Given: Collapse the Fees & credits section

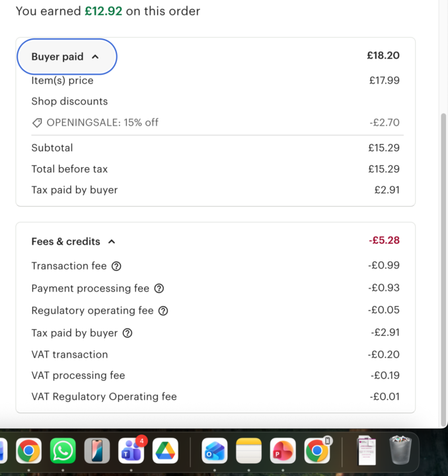Looking at the screenshot, I should click(x=73, y=242).
